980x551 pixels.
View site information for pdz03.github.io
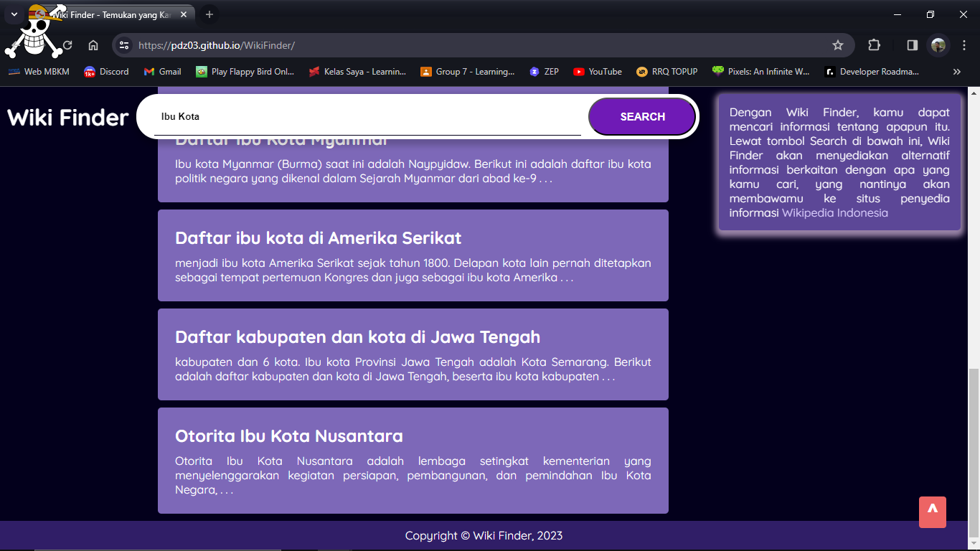(124, 45)
